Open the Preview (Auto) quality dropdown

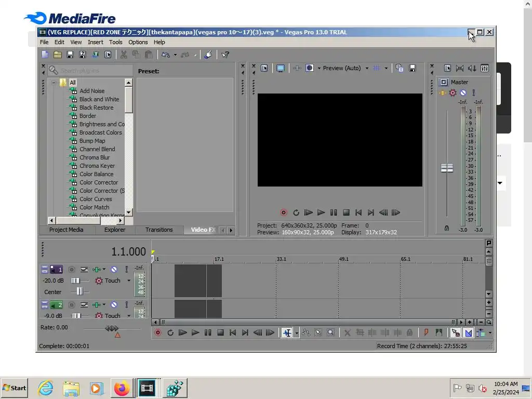pos(367,68)
